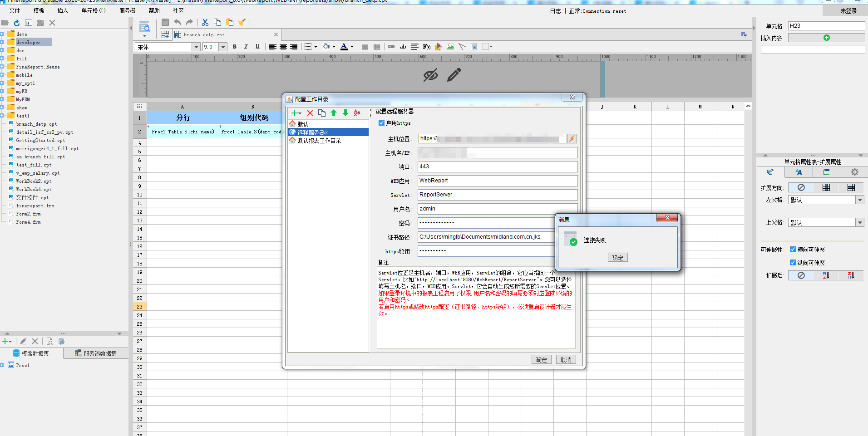Insert a chart using the chart icon

[439, 47]
